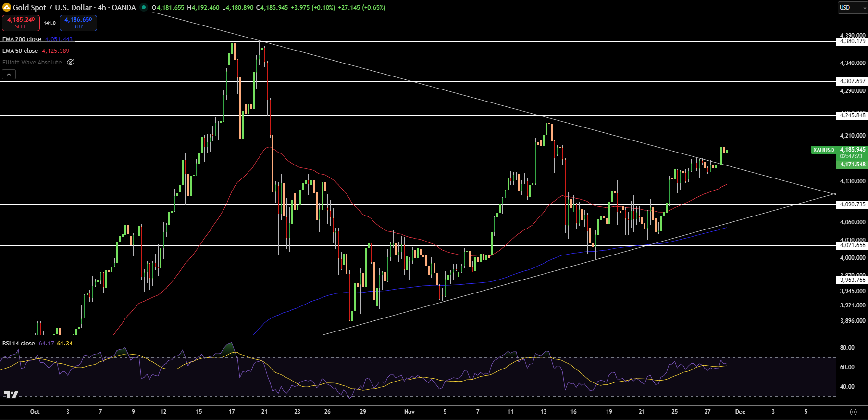Click the 3,896.000 price scale label
This screenshot has width=868, height=420.
852,321
